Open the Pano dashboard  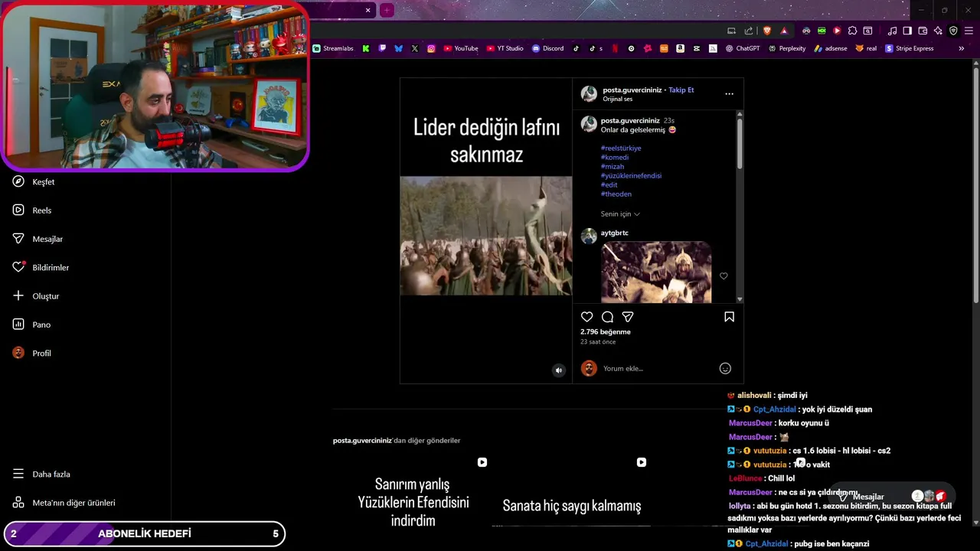click(31, 324)
